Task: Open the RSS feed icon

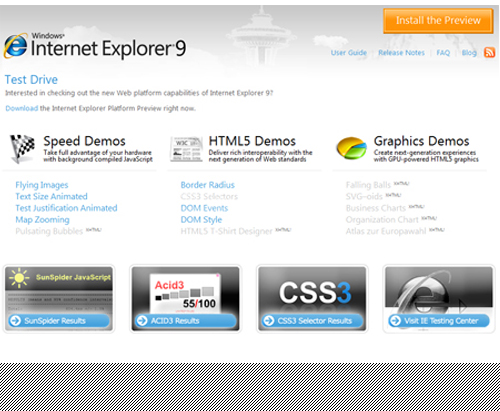Action: (x=489, y=52)
